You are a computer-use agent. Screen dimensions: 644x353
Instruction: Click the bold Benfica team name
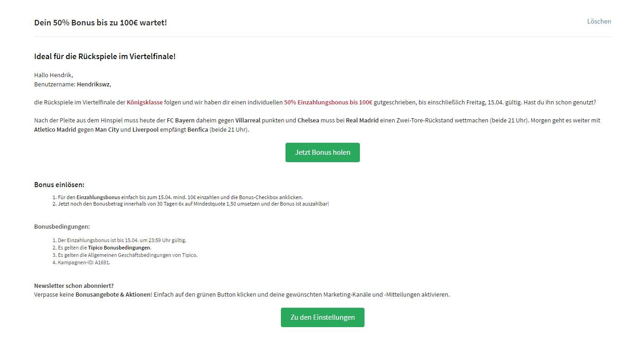[x=198, y=130]
